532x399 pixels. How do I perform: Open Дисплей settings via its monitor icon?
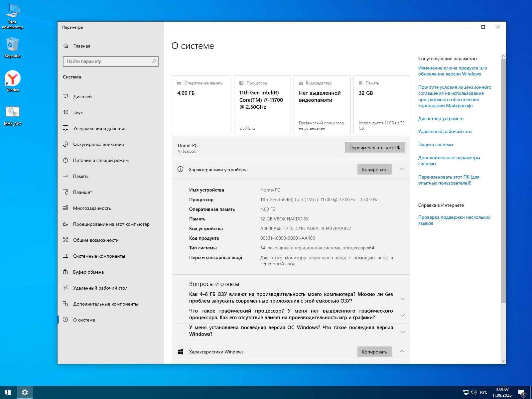(x=66, y=96)
